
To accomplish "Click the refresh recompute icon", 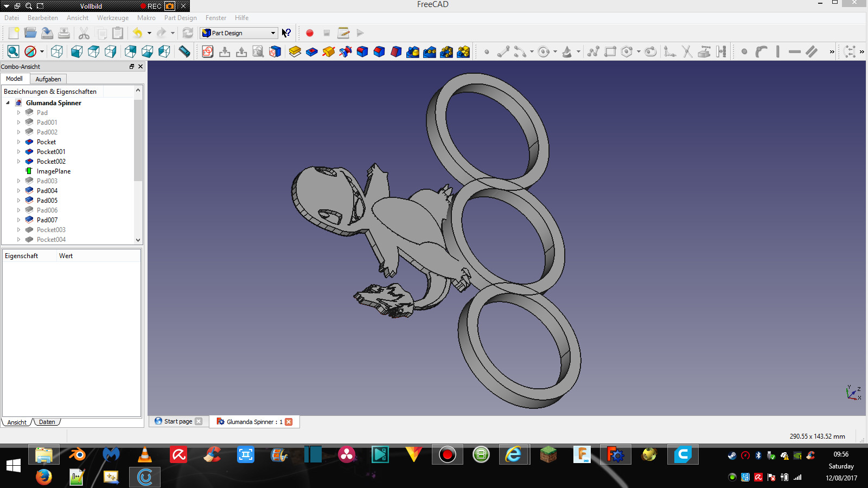I will point(188,33).
